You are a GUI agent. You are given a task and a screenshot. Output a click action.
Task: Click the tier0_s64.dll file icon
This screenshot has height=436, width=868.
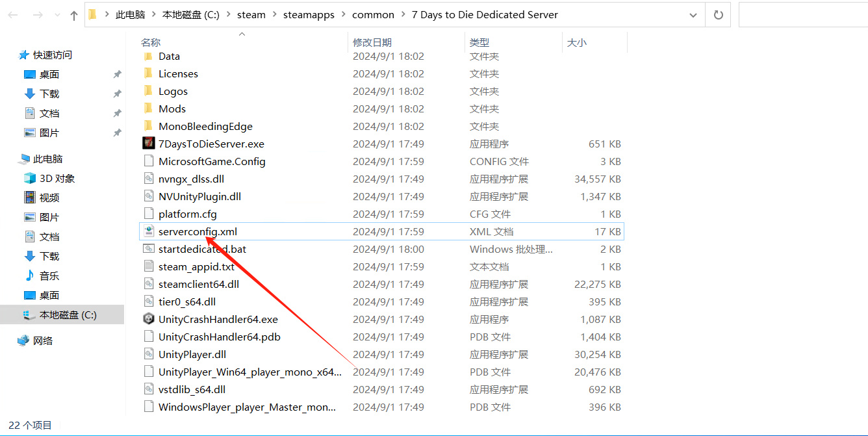tap(149, 301)
